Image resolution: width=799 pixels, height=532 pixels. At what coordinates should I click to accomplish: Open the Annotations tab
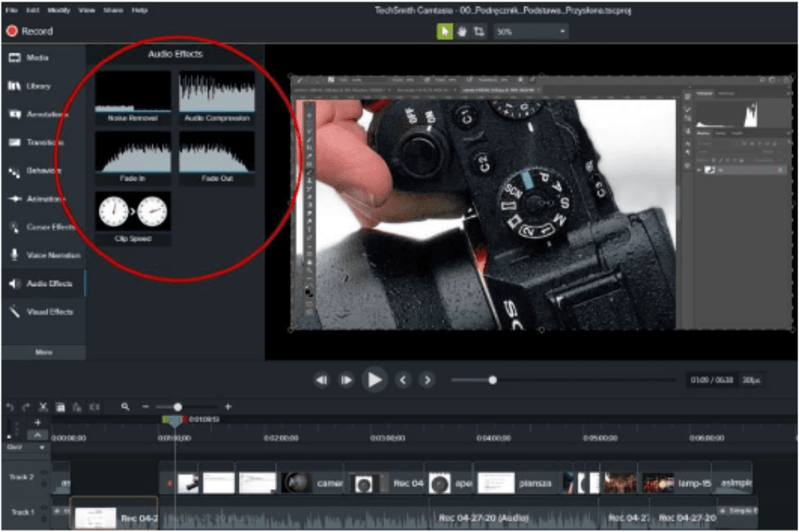coord(43,114)
